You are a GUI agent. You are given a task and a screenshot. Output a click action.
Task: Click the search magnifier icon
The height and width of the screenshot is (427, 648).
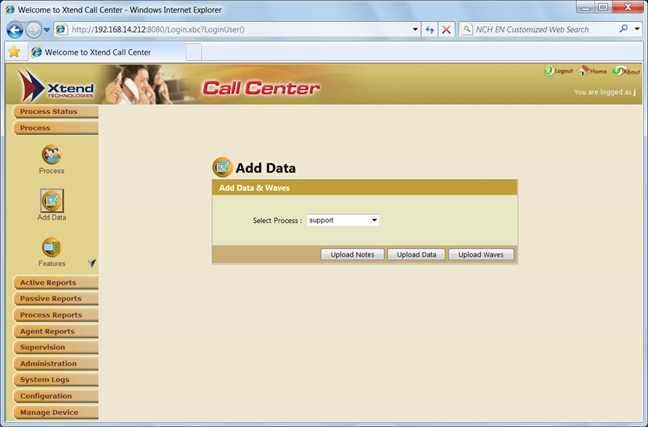pyautogui.click(x=624, y=29)
